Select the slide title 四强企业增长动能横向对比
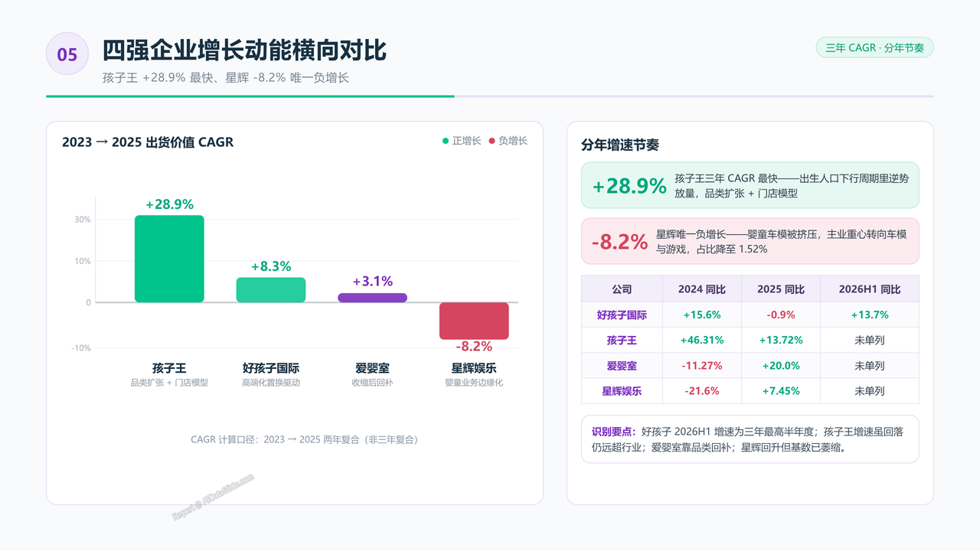Screen dimensions: 980x551 tap(244, 51)
